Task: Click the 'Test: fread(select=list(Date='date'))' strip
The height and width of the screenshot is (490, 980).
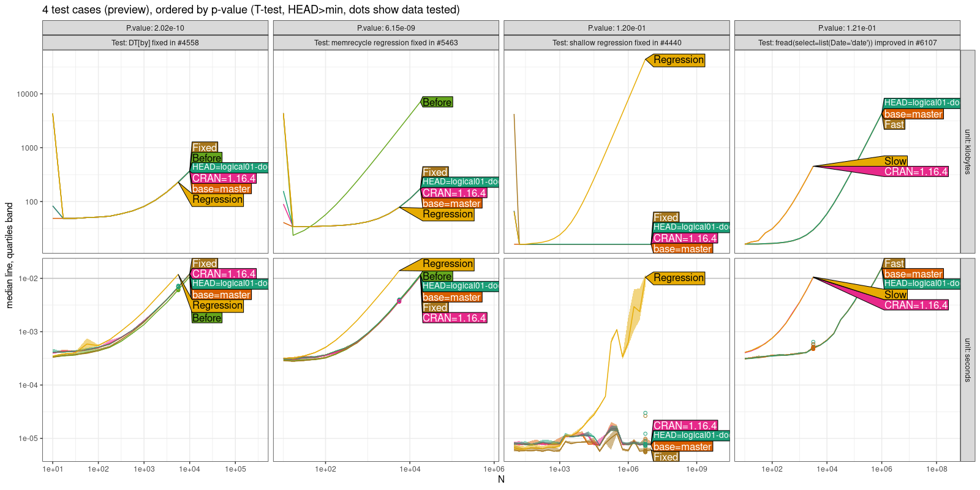Action: pos(847,43)
